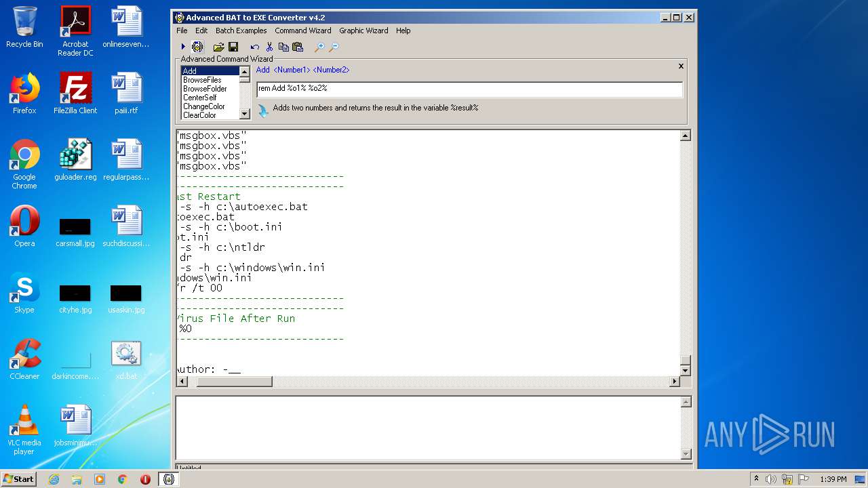This screenshot has width=868, height=488.
Task: Open the Batch Examples menu
Action: point(241,30)
